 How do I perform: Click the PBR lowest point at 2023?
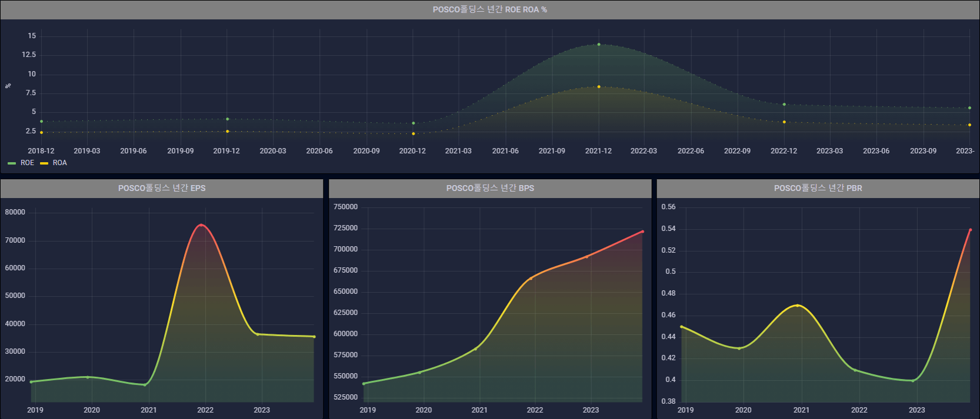(x=912, y=381)
